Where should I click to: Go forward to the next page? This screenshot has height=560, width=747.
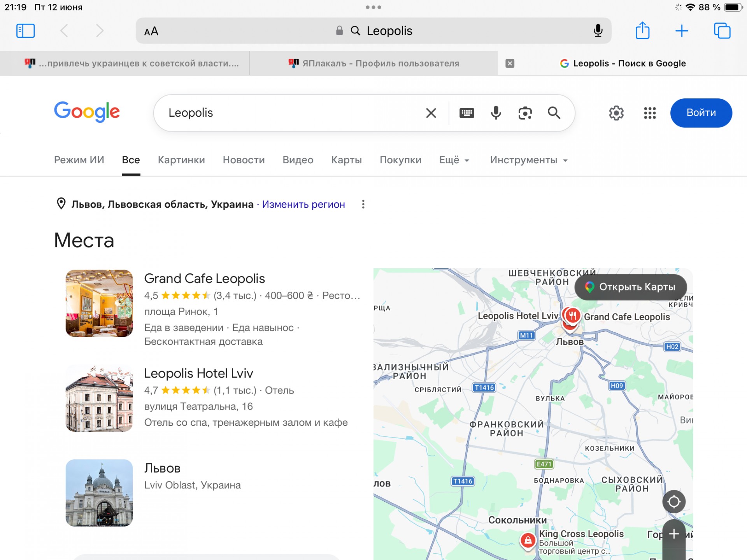pos(100,31)
